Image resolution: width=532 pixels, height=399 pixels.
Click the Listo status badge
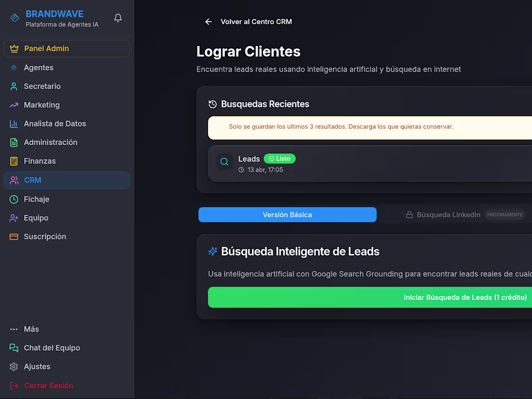pos(280,159)
